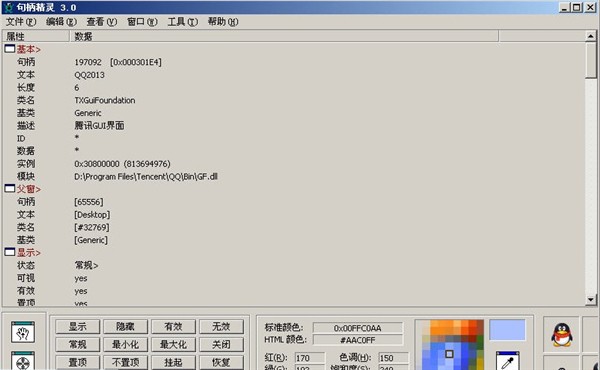Viewport: 600px width, 370px height.
Task: Select description 腾讯GUI界面
Action: point(99,126)
